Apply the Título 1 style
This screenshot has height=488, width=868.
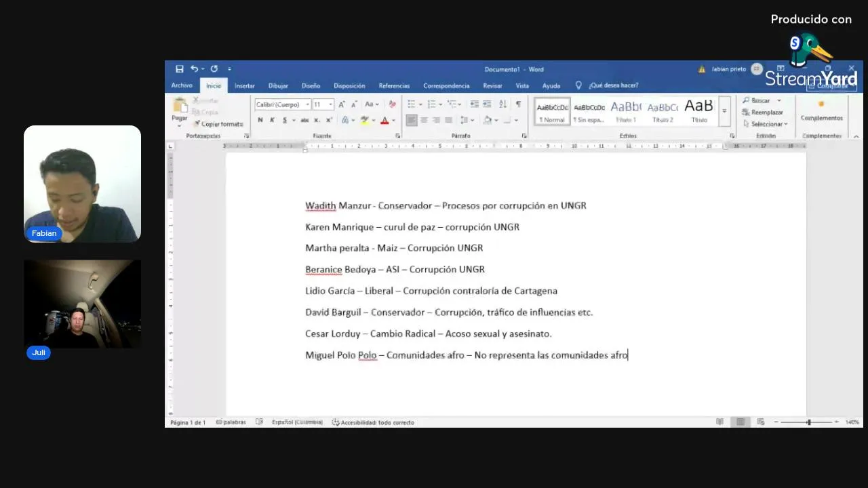[625, 111]
